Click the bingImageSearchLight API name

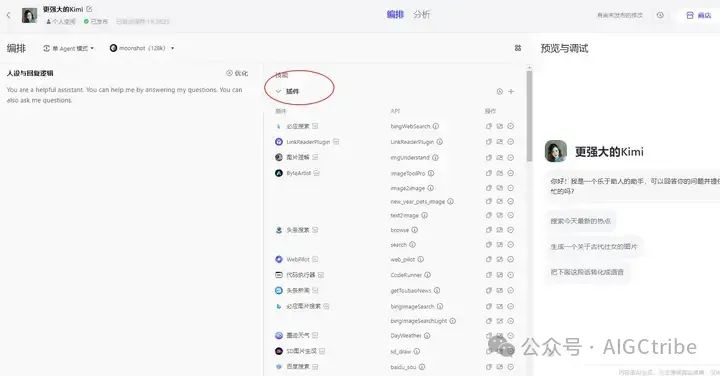[419, 321]
